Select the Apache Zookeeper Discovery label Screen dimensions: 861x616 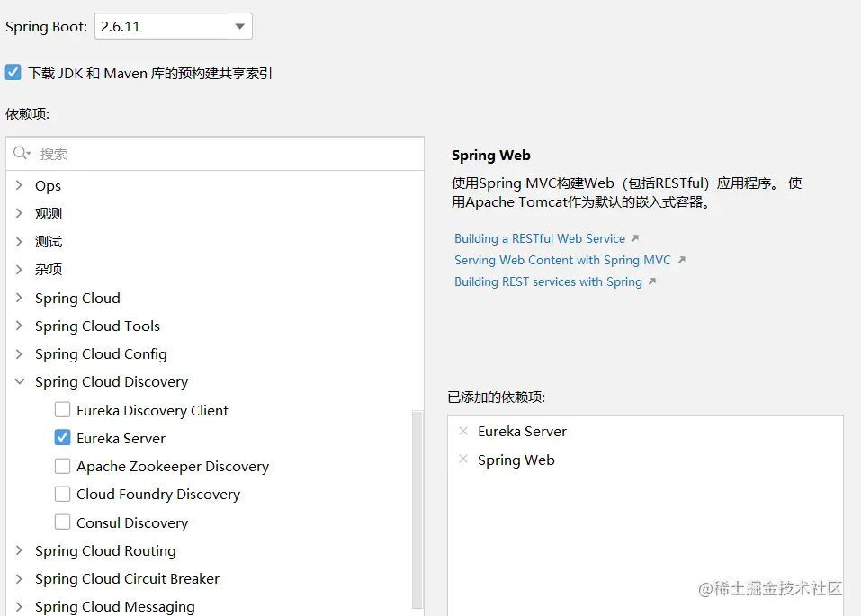173,466
